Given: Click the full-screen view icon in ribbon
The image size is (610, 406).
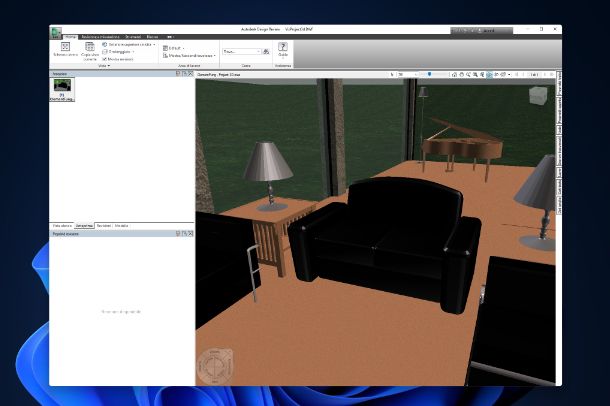Looking at the screenshot, I should point(65,47).
